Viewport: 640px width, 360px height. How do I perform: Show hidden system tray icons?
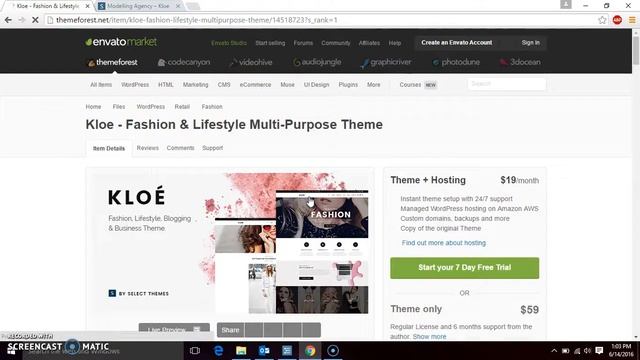(x=554, y=351)
